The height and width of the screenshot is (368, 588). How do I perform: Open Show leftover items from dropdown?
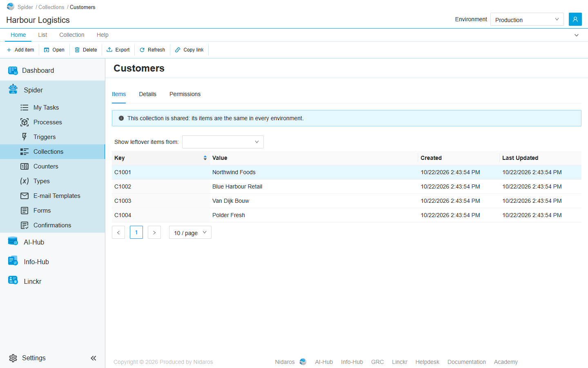(x=223, y=142)
